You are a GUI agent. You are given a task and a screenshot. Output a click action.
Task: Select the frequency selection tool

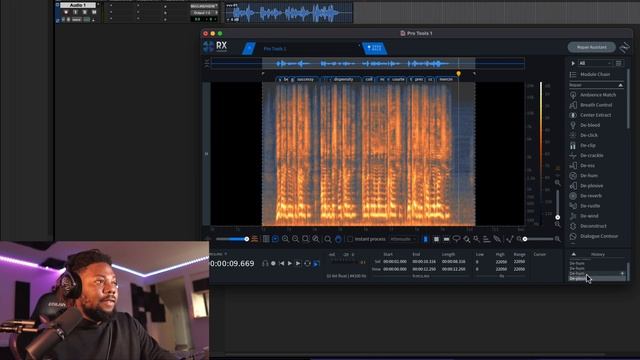click(446, 239)
